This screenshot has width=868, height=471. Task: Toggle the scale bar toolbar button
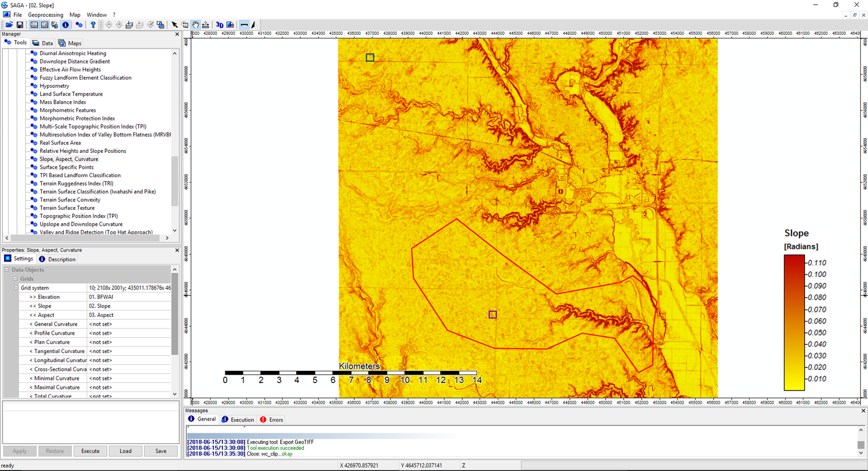pos(244,25)
